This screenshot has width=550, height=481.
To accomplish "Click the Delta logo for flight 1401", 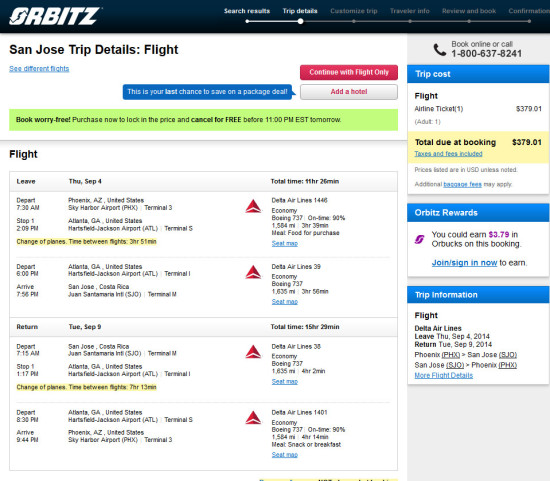I will click(253, 417).
